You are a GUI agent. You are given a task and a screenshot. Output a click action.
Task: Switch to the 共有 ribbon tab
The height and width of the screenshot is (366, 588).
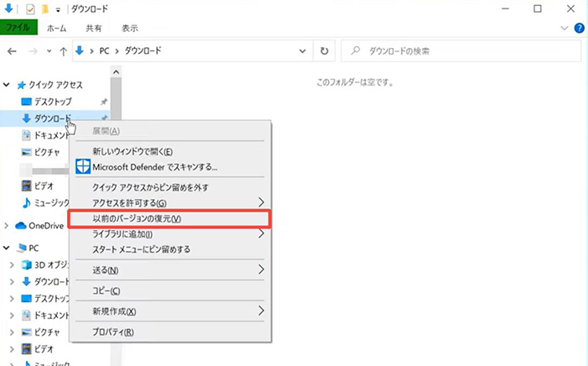click(93, 29)
